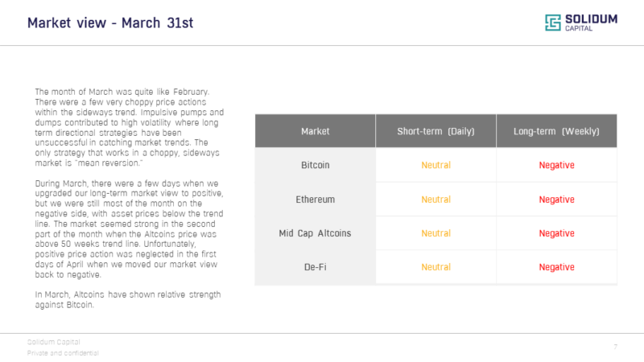Click the 'Mid Cap Altcoins' row label
Viewport: 644px width, 362px height.
315,233
